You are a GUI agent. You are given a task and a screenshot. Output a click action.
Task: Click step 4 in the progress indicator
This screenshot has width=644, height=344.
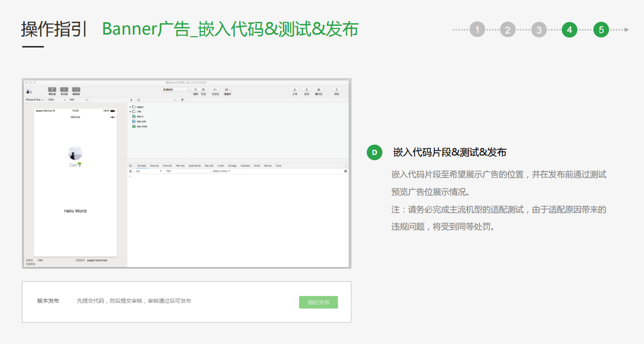pyautogui.click(x=570, y=30)
